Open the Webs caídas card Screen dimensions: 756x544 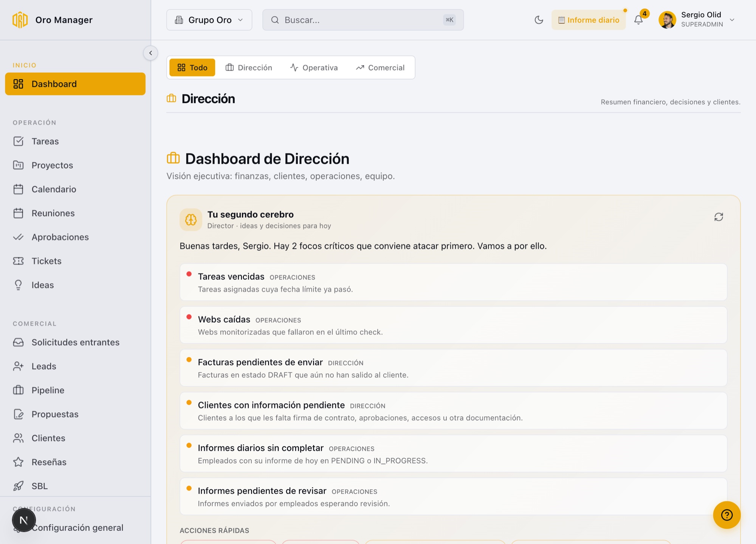coord(453,325)
